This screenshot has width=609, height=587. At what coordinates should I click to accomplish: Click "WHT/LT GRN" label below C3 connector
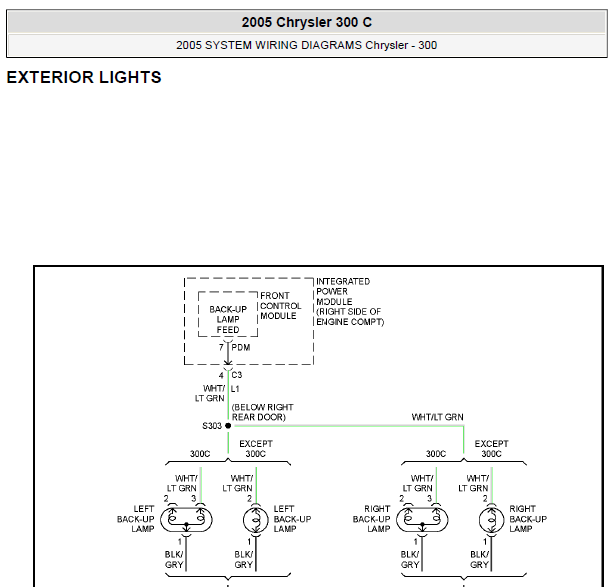click(x=210, y=393)
